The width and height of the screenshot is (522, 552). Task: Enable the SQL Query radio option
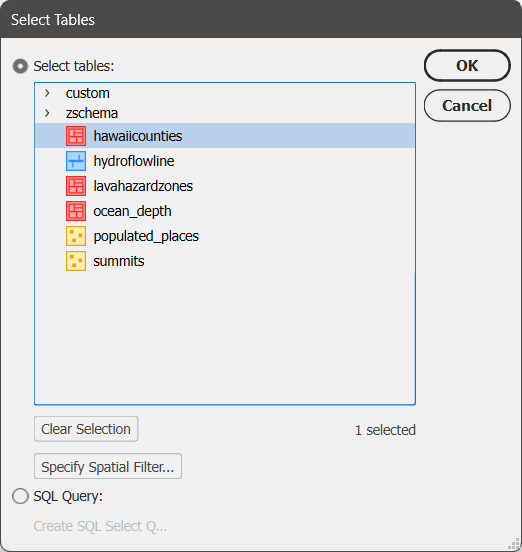[20, 496]
